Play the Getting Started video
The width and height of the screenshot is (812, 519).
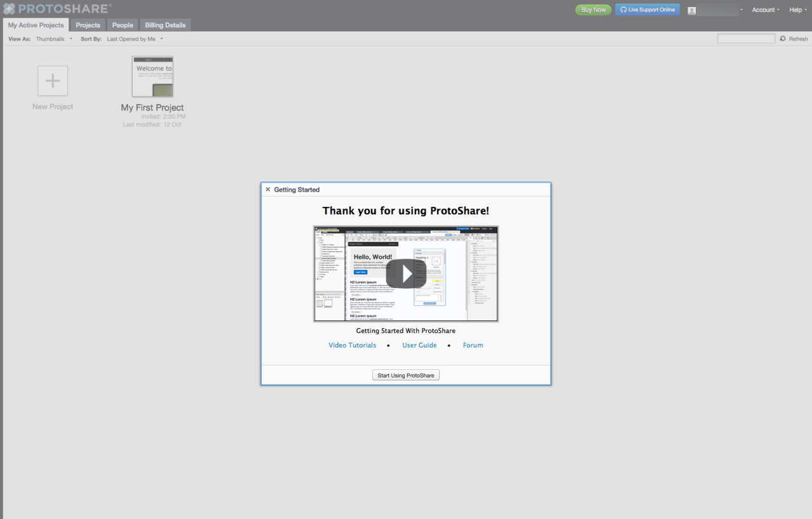tap(405, 273)
